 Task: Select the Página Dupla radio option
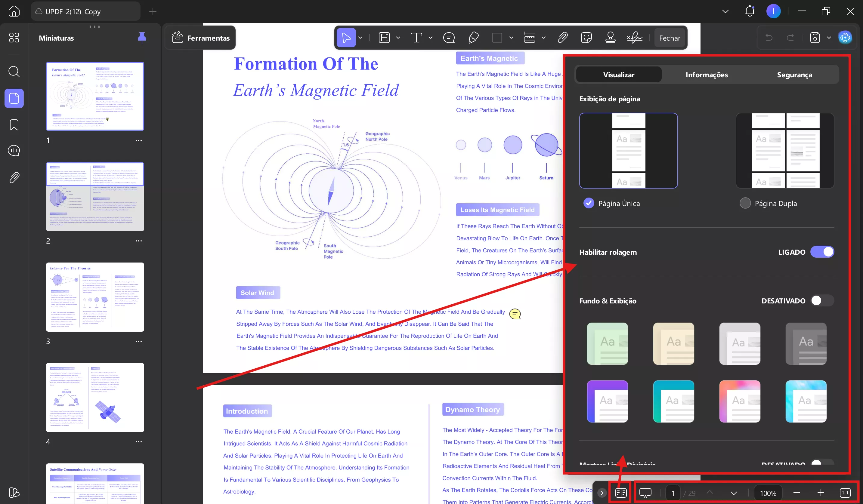coord(745,203)
